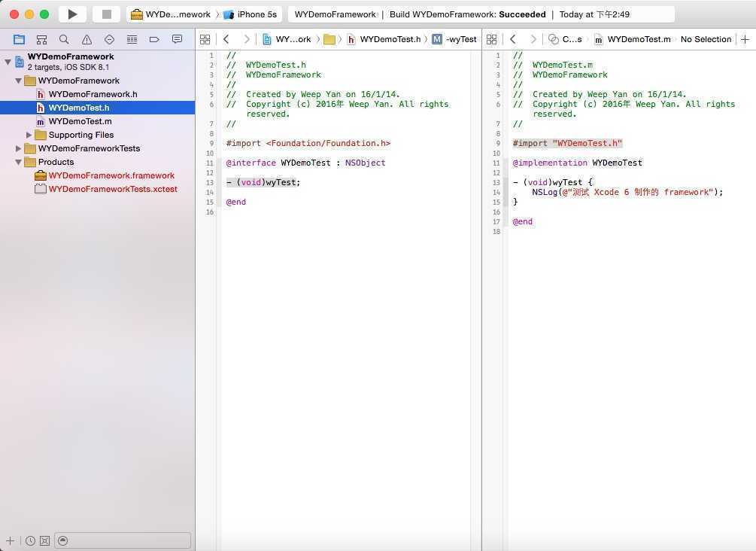Screen dimensions: 756x551
Task: Open the Find navigator
Action: 64,40
